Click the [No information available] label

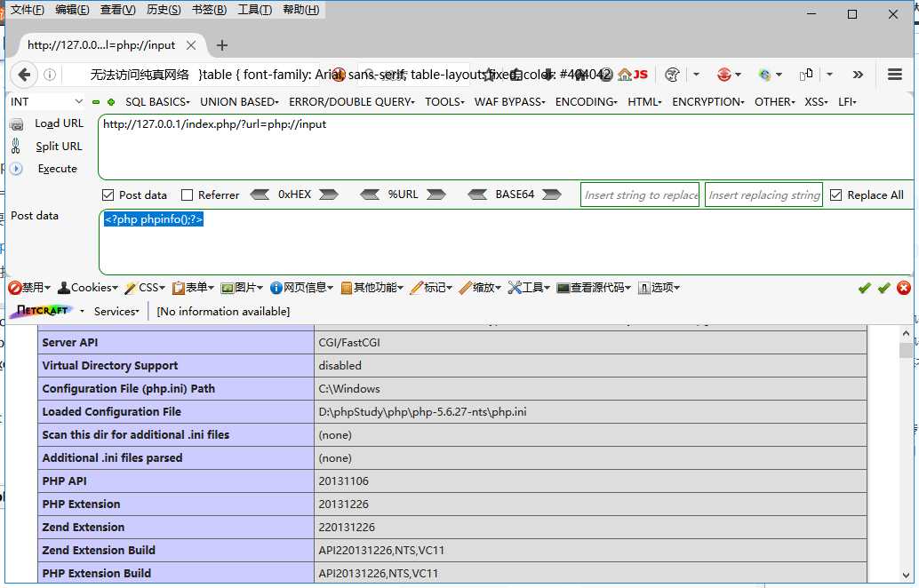tap(223, 312)
